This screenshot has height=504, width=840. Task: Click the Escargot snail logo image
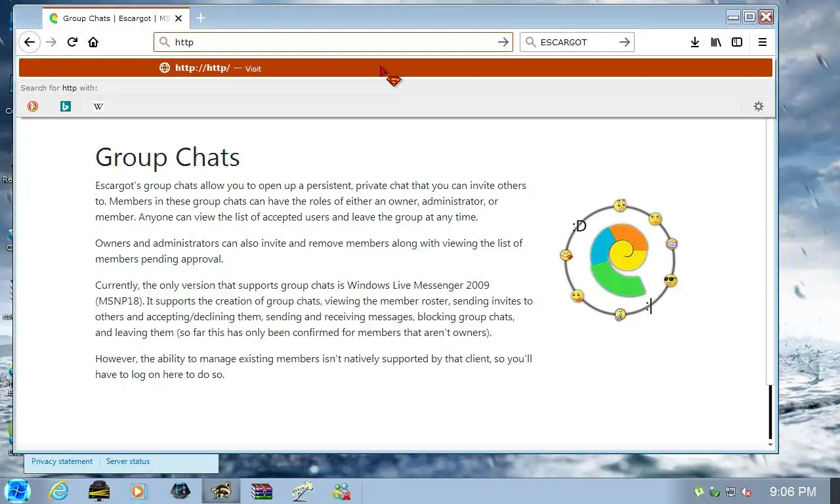tap(619, 260)
